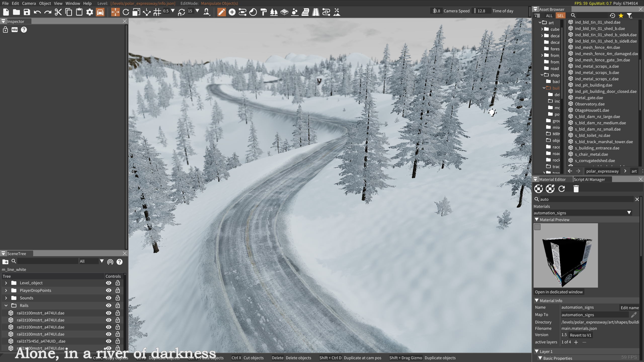Click the Material Editor trash icon
The image size is (644, 362).
[576, 189]
